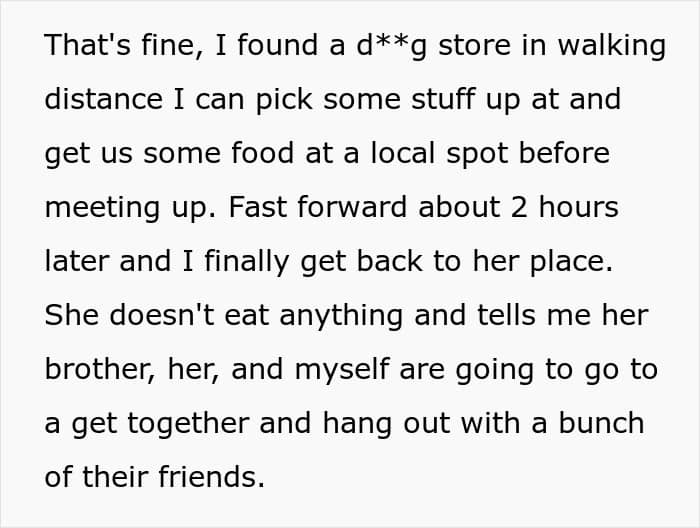Select the word "walking" in first line

pyautogui.click(x=612, y=46)
